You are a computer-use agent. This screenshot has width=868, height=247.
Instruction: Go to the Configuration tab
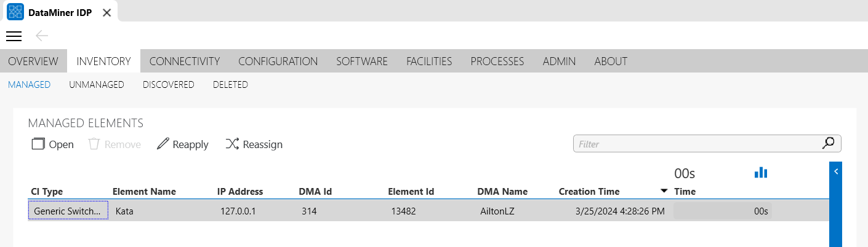click(278, 61)
